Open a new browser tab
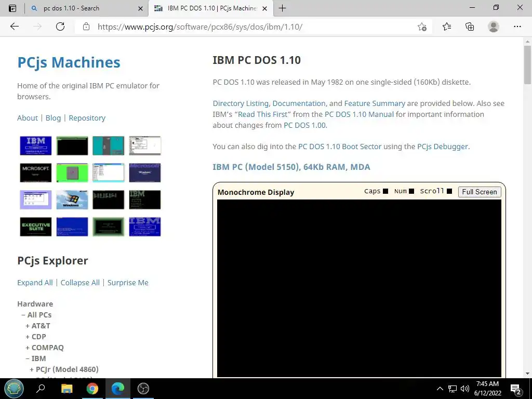Viewport: 532px width, 399px height. point(282,8)
